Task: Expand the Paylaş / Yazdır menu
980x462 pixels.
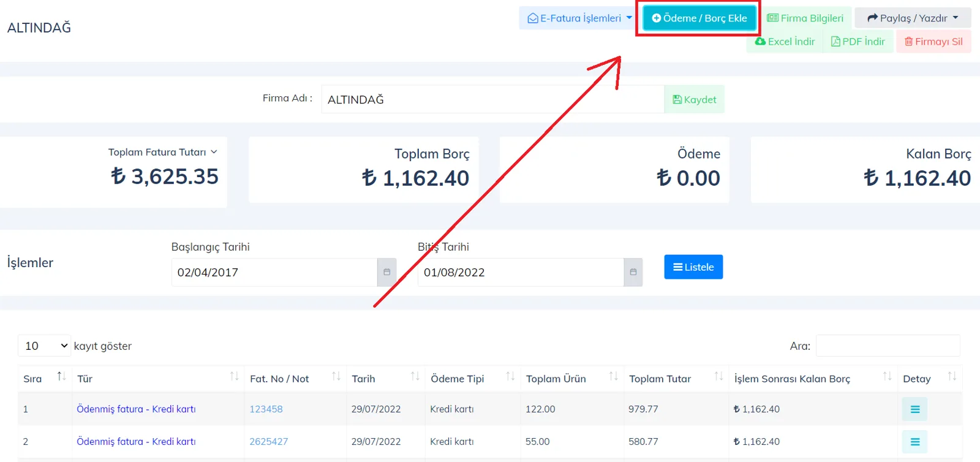Action: (913, 18)
